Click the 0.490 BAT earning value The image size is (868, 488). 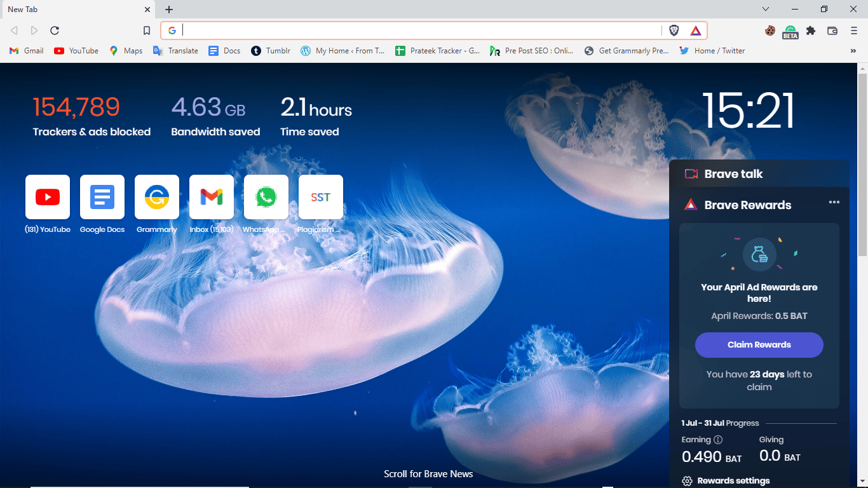click(x=712, y=457)
